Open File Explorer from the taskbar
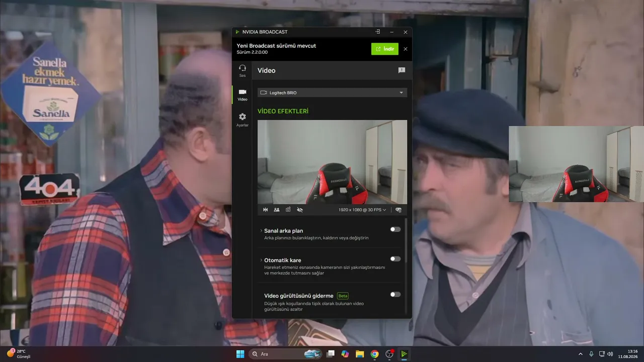The width and height of the screenshot is (644, 362). (x=360, y=354)
